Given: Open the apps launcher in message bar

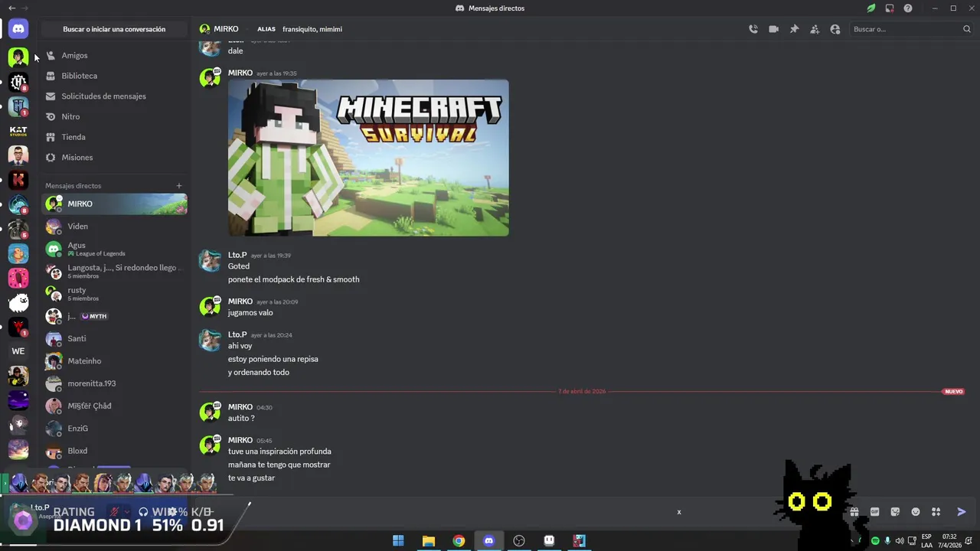Looking at the screenshot, I should (936, 512).
